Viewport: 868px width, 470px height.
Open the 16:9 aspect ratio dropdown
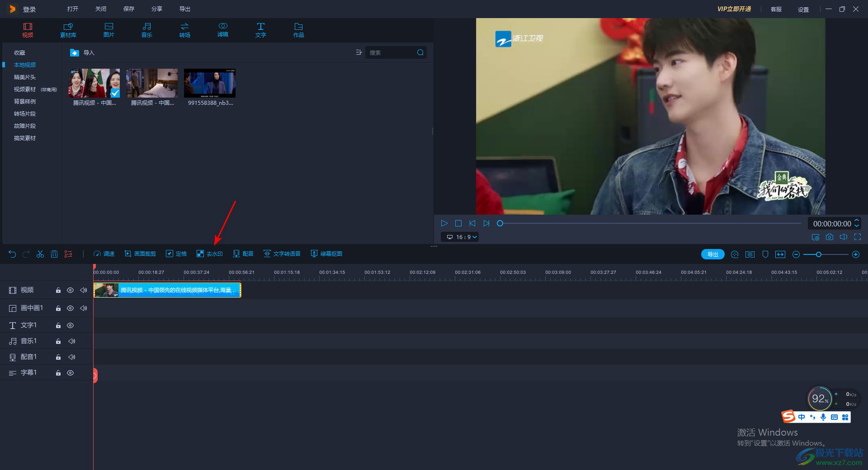coord(460,237)
